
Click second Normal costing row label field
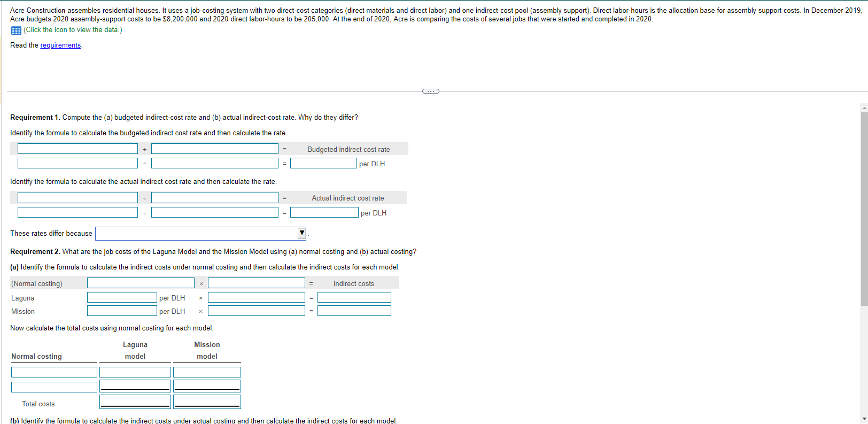54,387
